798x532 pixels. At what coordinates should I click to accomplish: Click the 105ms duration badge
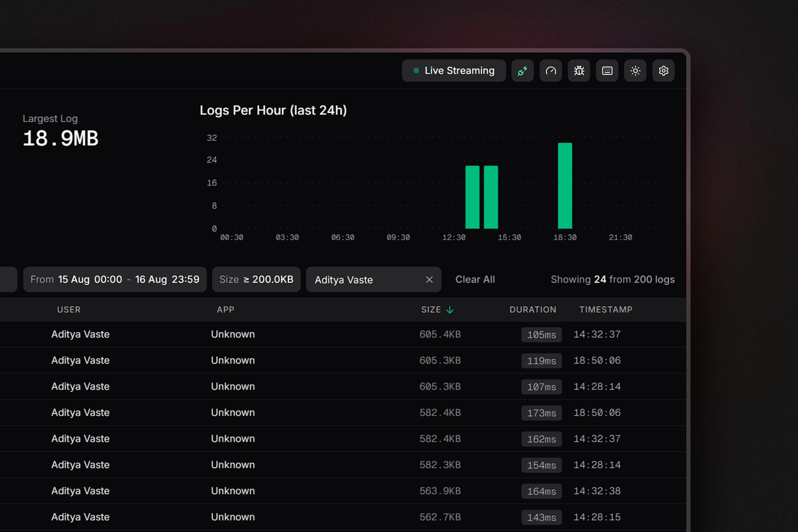point(542,335)
